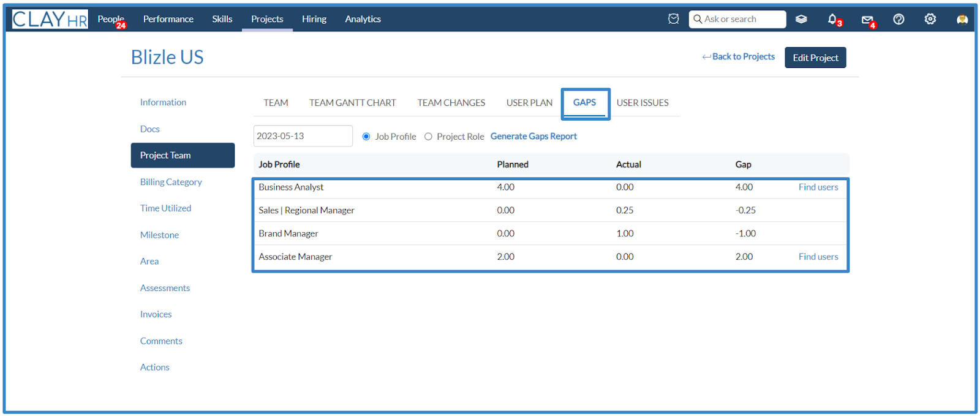
Task: Open the settings gear icon
Action: (930, 19)
